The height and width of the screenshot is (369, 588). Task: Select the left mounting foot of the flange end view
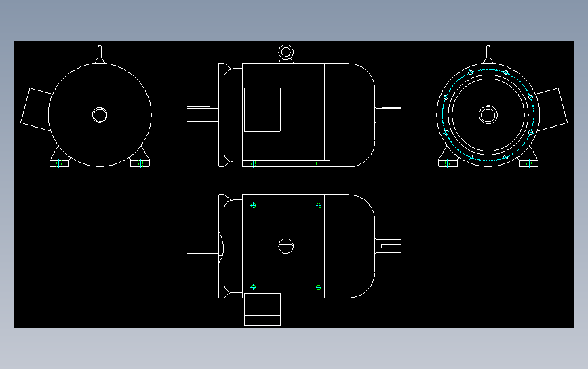448,163
